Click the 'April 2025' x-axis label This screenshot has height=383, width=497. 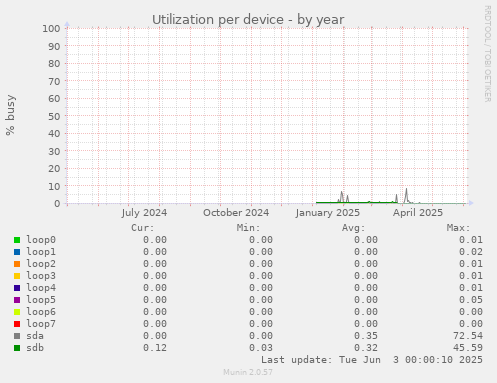[418, 213]
